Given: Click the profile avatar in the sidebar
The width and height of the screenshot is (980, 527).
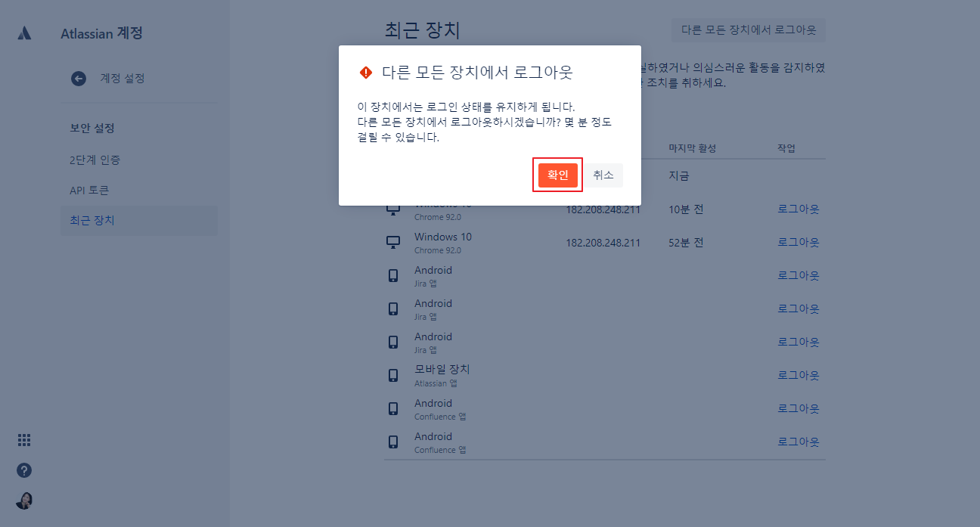Looking at the screenshot, I should coord(24,501).
